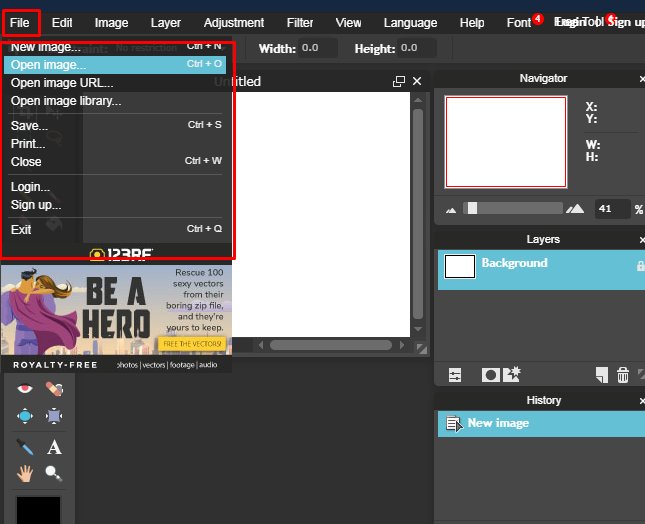The image size is (645, 524).
Task: Maximize the Untitled document window
Action: pyautogui.click(x=399, y=81)
